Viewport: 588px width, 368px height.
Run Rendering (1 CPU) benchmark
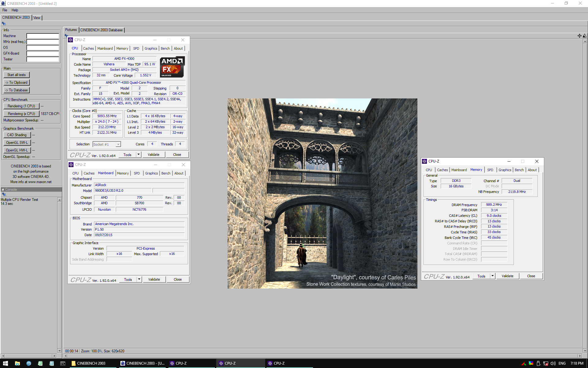pos(21,106)
